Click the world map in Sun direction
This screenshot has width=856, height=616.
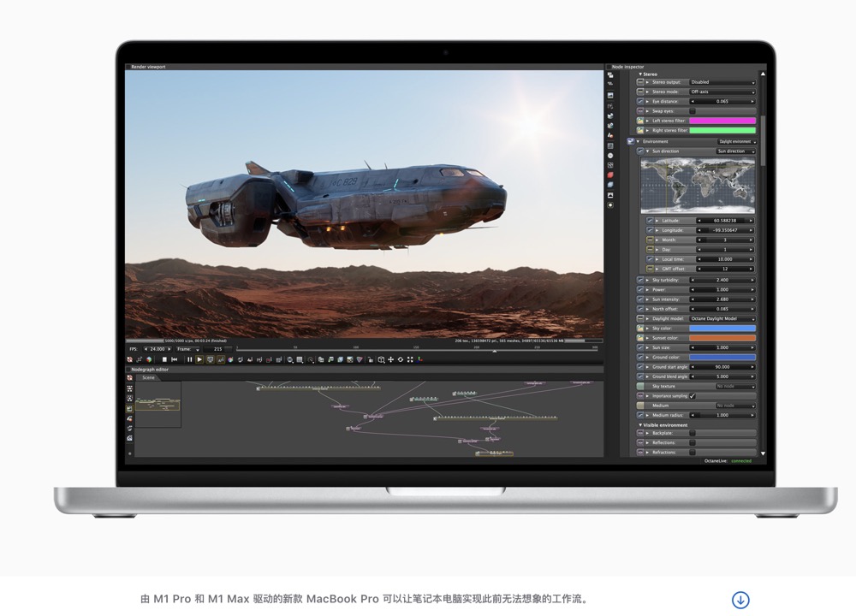698,186
